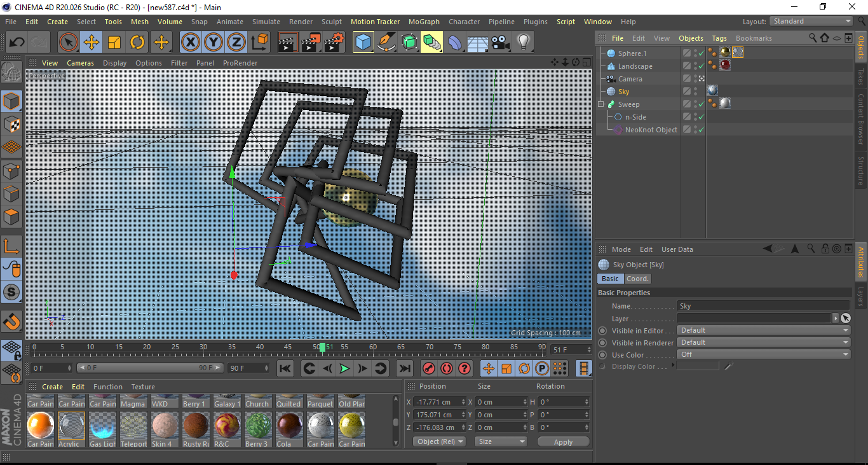Click Record Active Objects button

(429, 368)
